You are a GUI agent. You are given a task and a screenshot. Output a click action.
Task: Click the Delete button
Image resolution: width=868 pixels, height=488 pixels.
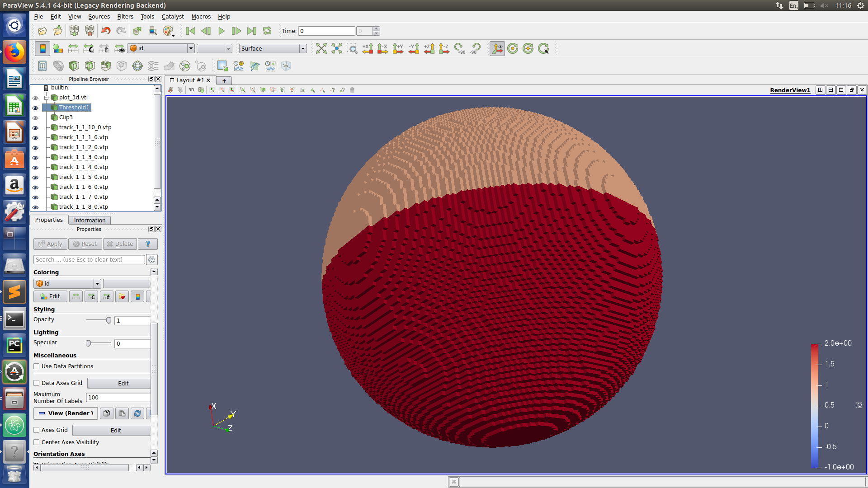[x=120, y=244]
